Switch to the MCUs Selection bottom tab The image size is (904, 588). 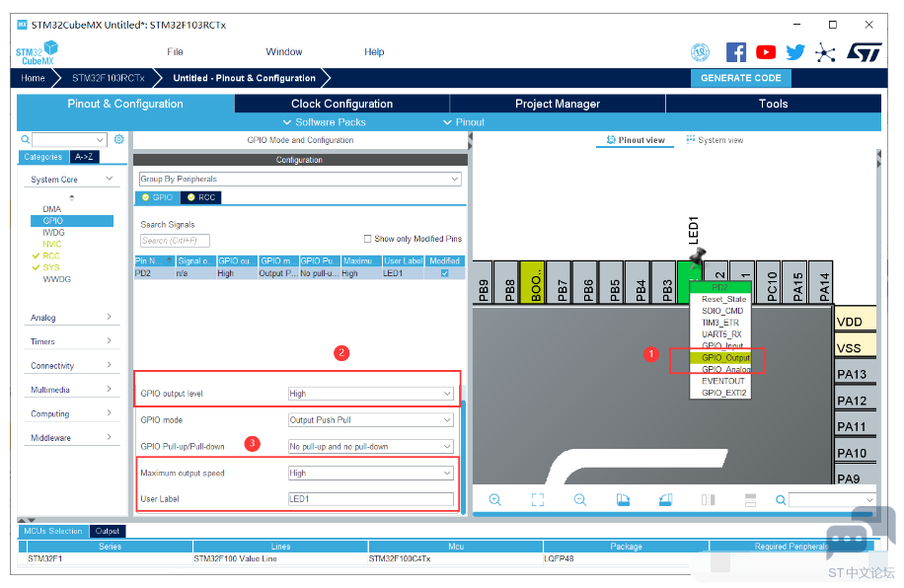point(53,531)
